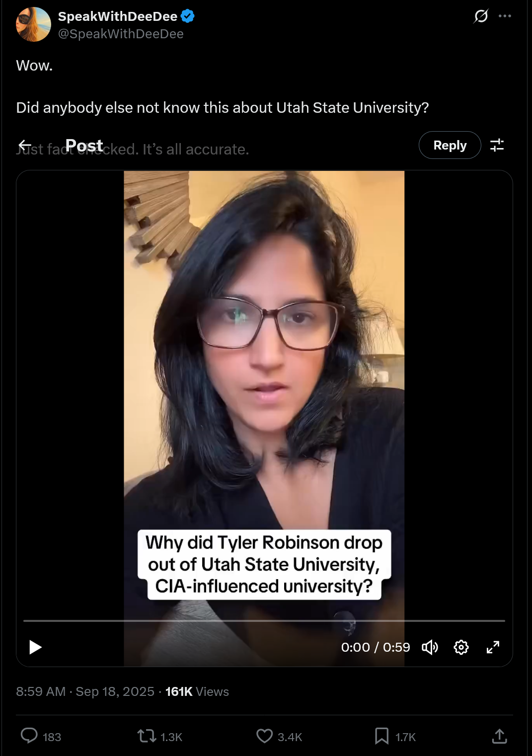Click the blue verified badge
Viewport: 532px width, 756px height.
187,16
